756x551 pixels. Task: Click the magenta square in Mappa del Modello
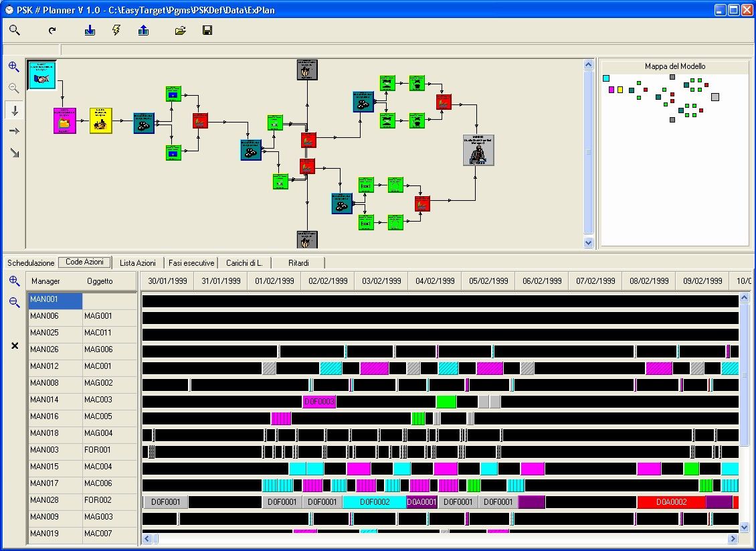point(611,90)
